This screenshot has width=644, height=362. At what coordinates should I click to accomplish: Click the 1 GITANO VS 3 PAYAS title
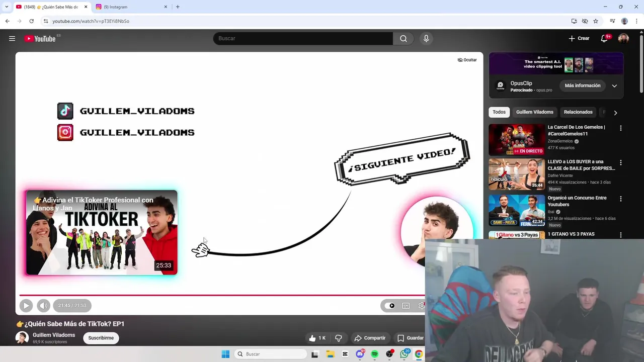coord(571,234)
